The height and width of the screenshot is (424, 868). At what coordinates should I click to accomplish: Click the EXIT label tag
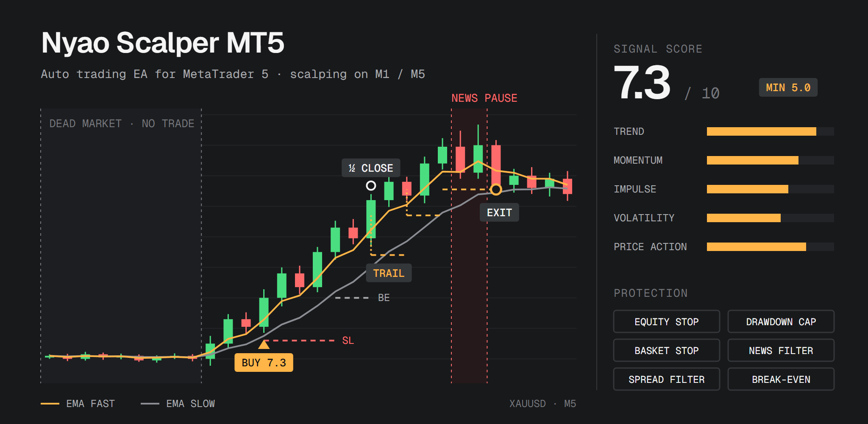click(499, 212)
